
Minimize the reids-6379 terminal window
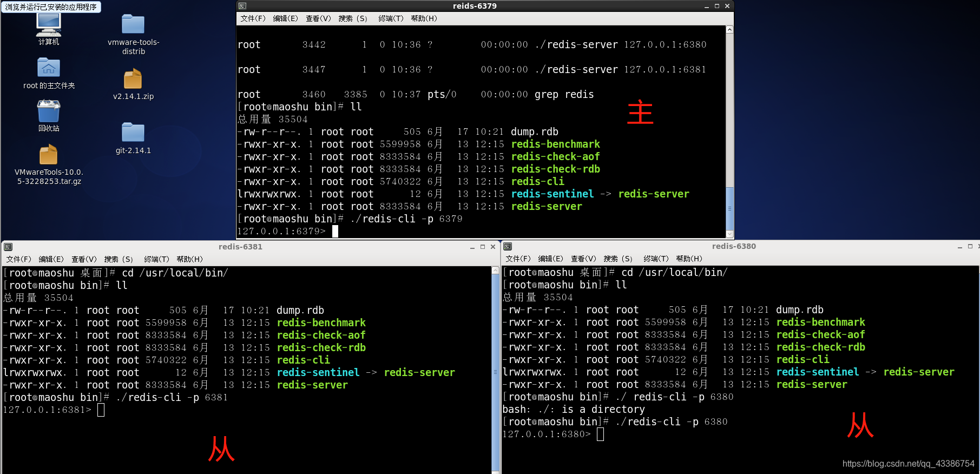[707, 6]
